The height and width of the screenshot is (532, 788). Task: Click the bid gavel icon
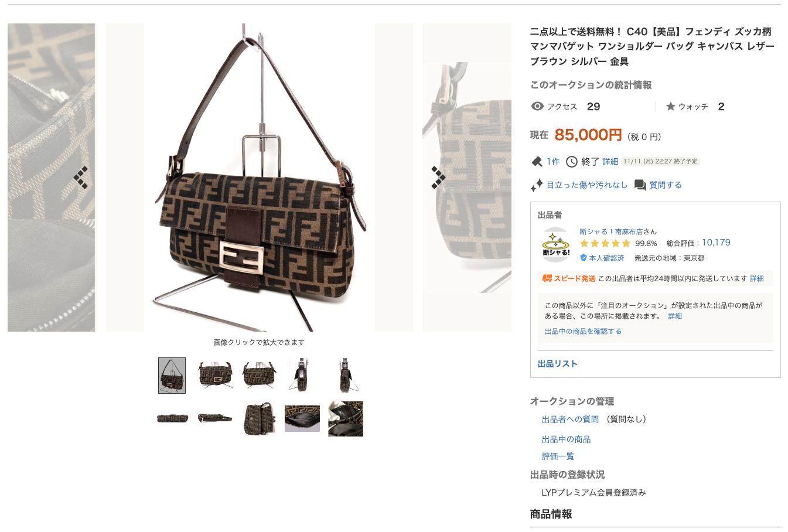click(537, 162)
